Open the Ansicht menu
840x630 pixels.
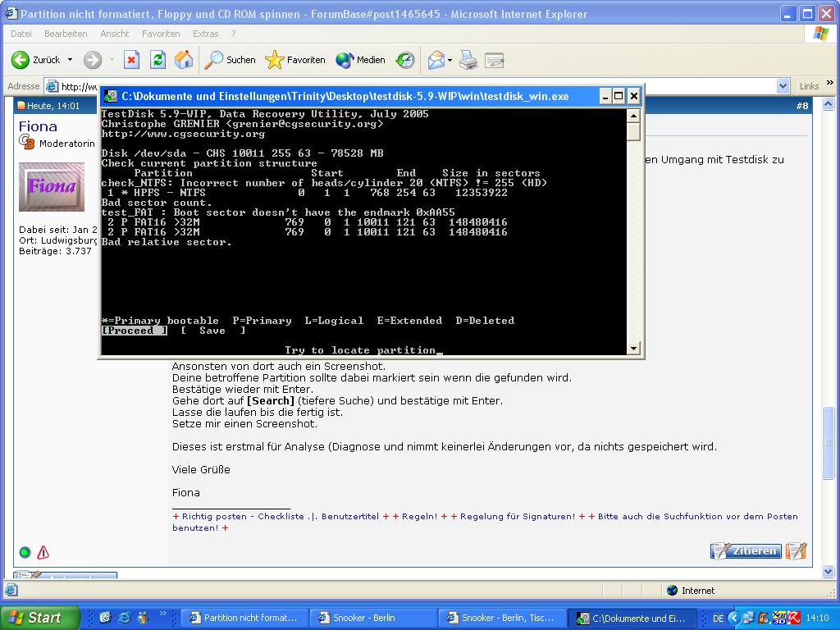point(115,34)
